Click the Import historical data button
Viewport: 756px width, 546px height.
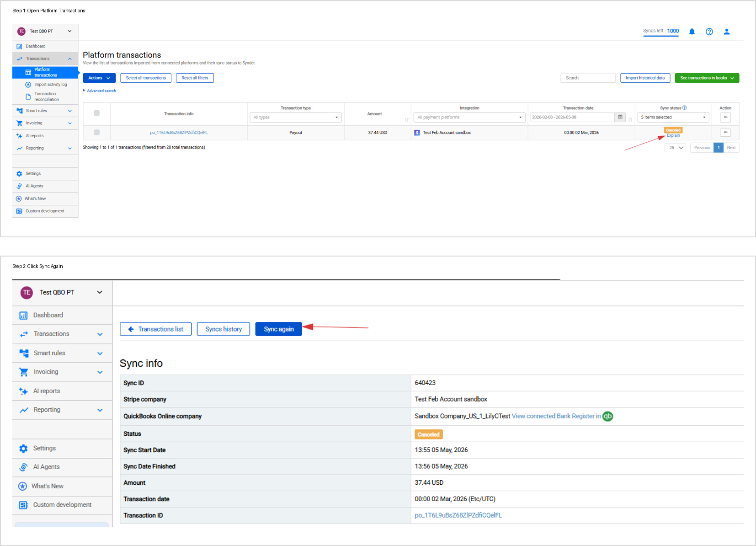[645, 78]
